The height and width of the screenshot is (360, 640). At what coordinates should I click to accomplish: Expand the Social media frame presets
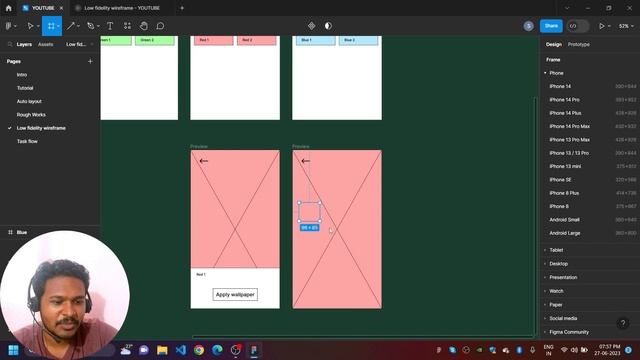[545, 318]
